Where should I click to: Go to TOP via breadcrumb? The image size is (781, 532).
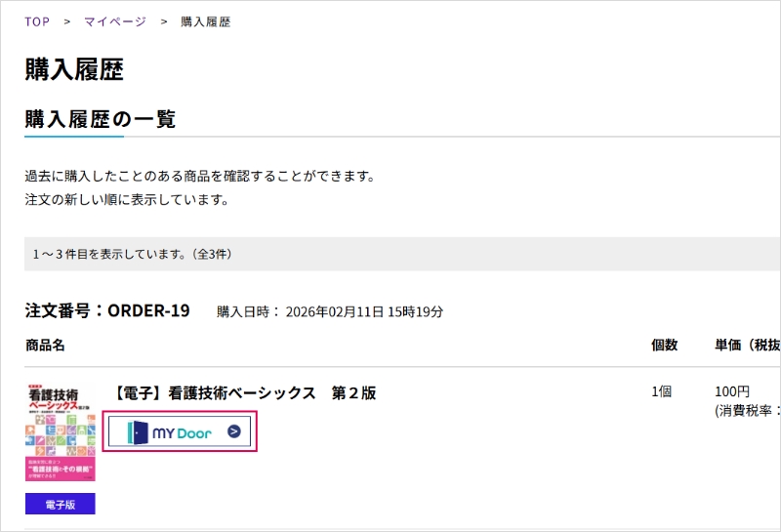(x=37, y=21)
